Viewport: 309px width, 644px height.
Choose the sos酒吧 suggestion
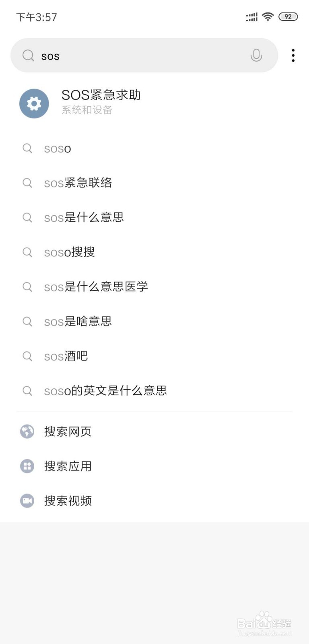pos(66,356)
